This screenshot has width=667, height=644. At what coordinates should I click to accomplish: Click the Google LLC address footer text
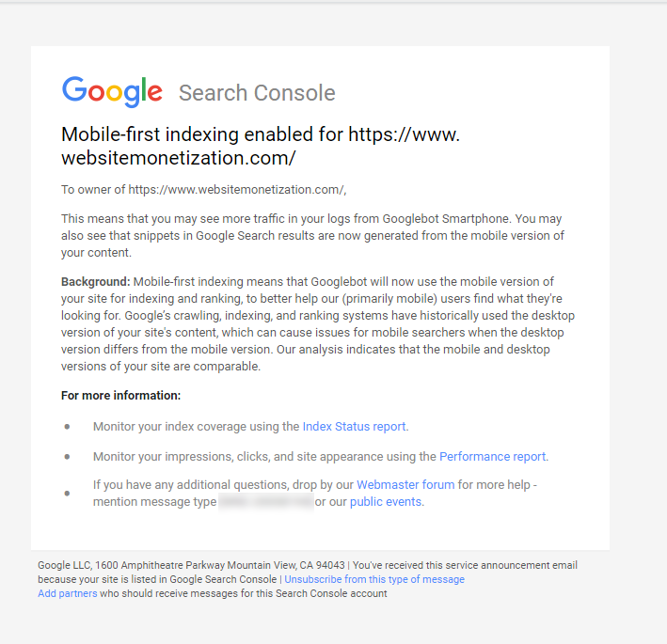191,565
